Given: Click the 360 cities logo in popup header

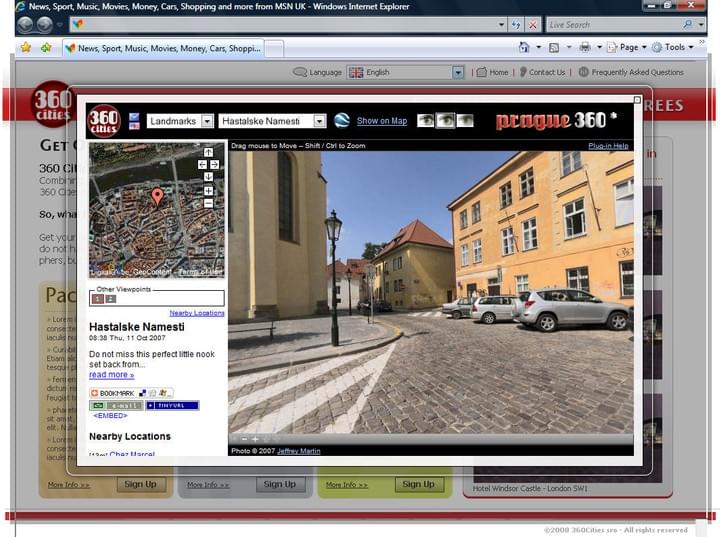Looking at the screenshot, I should (104, 121).
